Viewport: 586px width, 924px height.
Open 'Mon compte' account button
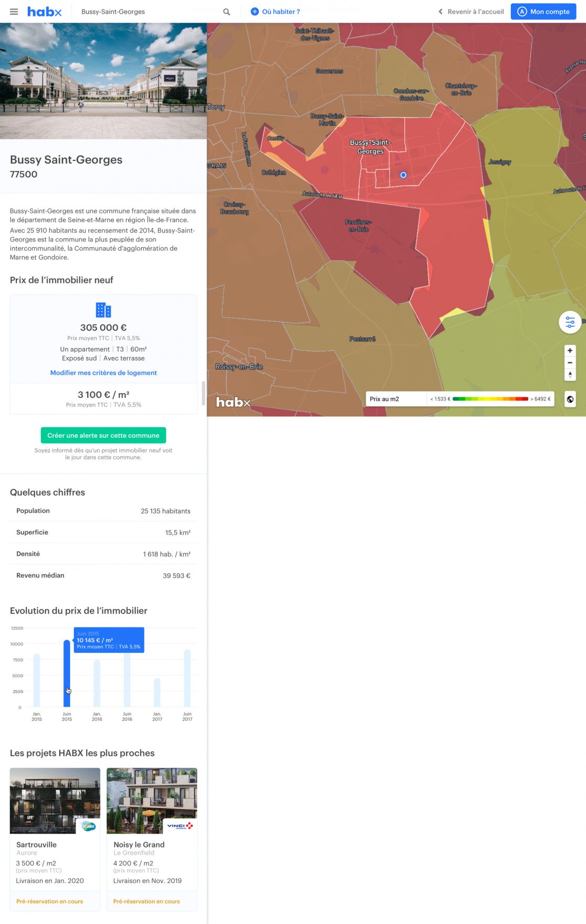[x=543, y=12]
